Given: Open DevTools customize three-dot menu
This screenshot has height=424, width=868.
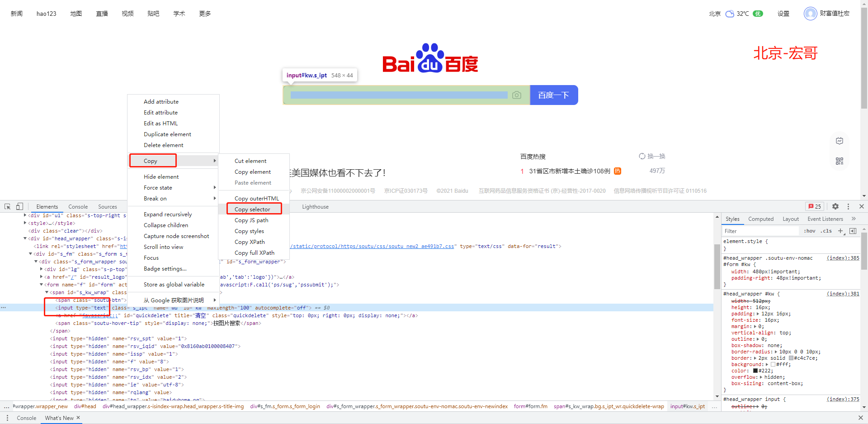Looking at the screenshot, I should click(848, 206).
